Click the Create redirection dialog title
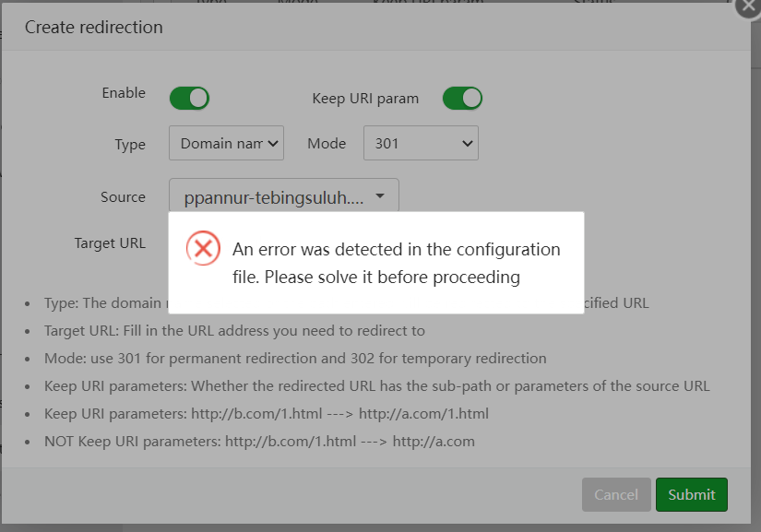This screenshot has height=532, width=761. pyautogui.click(x=92, y=28)
